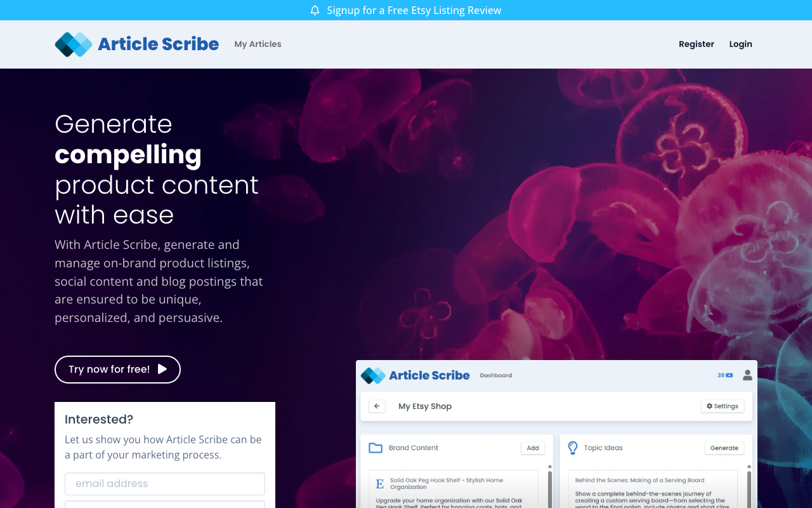
Task: Open My Articles in the navigation
Action: pos(258,44)
